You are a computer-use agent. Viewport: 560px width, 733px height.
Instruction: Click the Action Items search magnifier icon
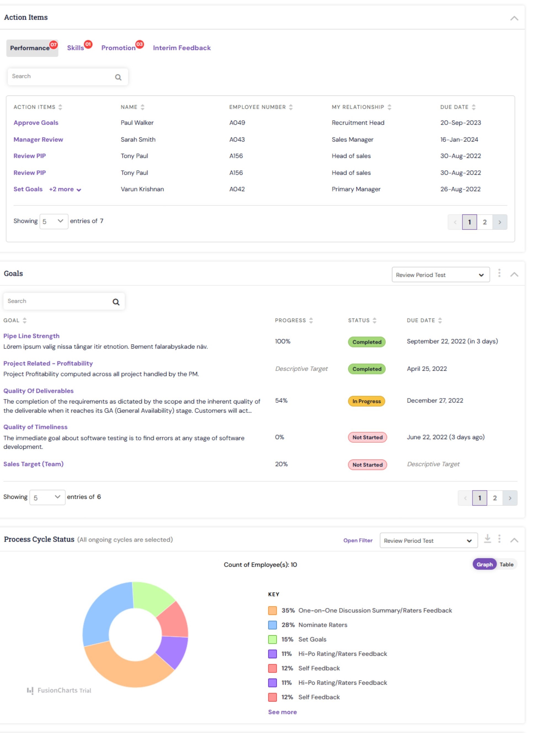coord(118,77)
